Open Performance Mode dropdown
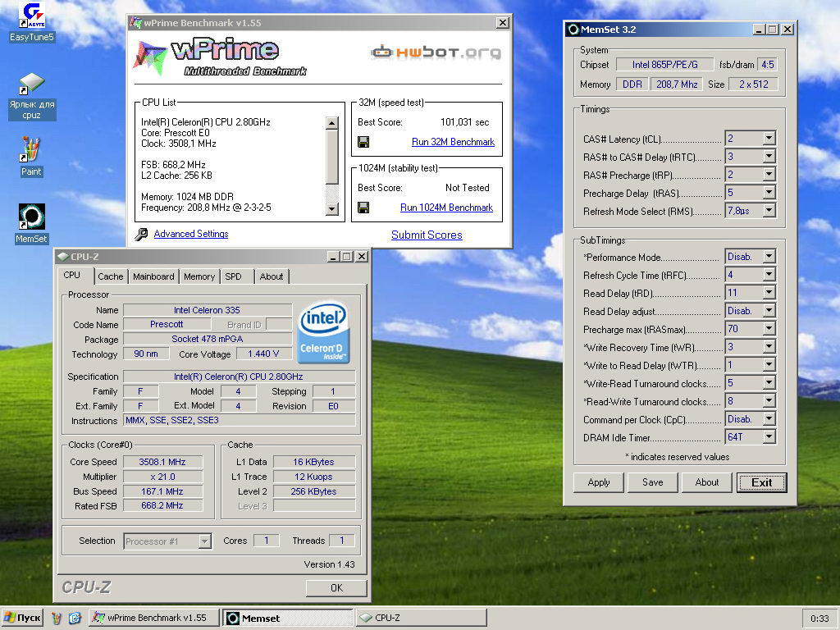This screenshot has height=630, width=840. coord(769,257)
